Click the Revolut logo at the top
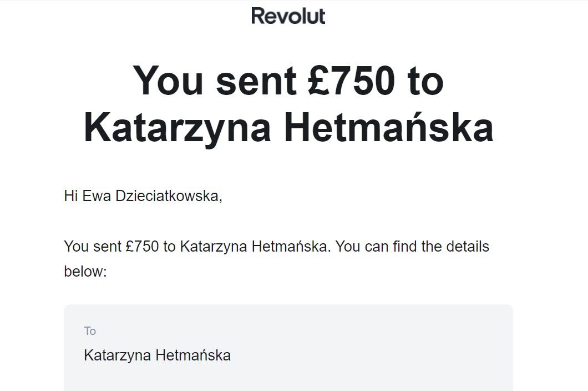Viewport: 588px width, 391px height. 288,16
